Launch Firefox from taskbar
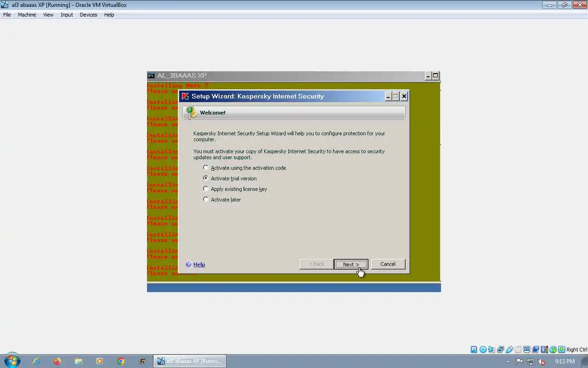 (57, 361)
